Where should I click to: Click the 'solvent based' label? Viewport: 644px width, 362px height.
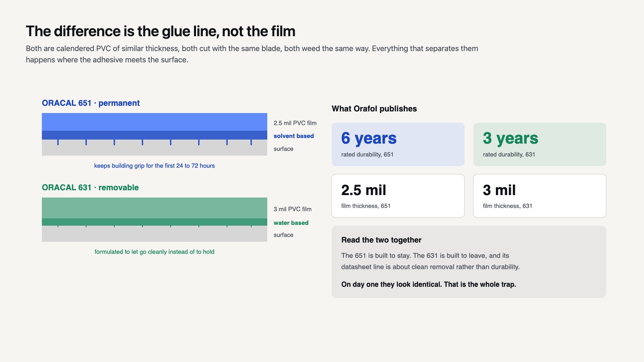click(x=294, y=136)
